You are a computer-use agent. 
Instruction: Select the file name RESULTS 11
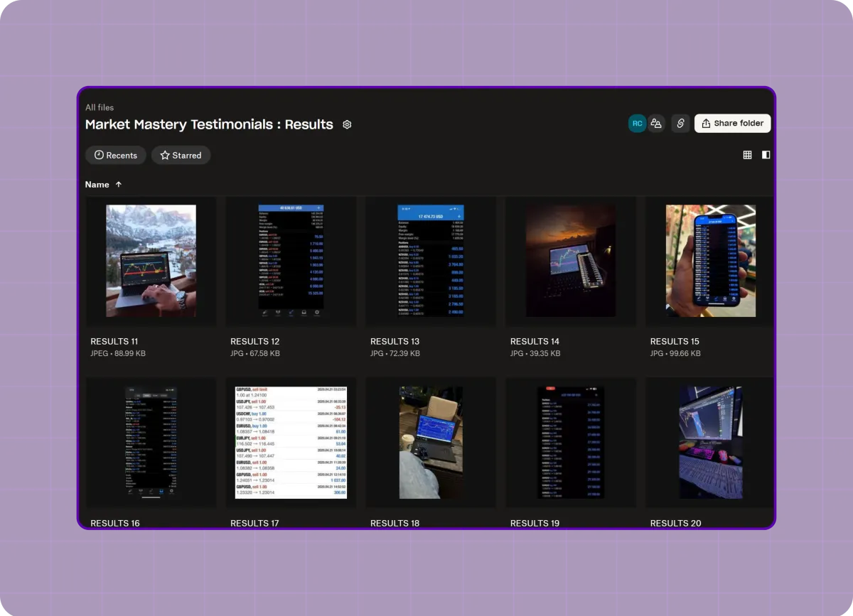[114, 341]
